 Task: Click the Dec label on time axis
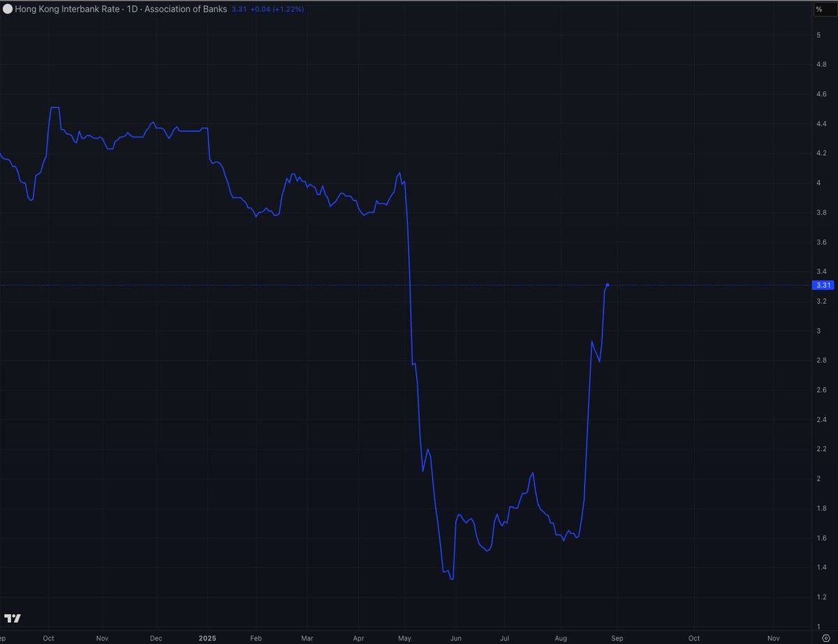click(156, 638)
